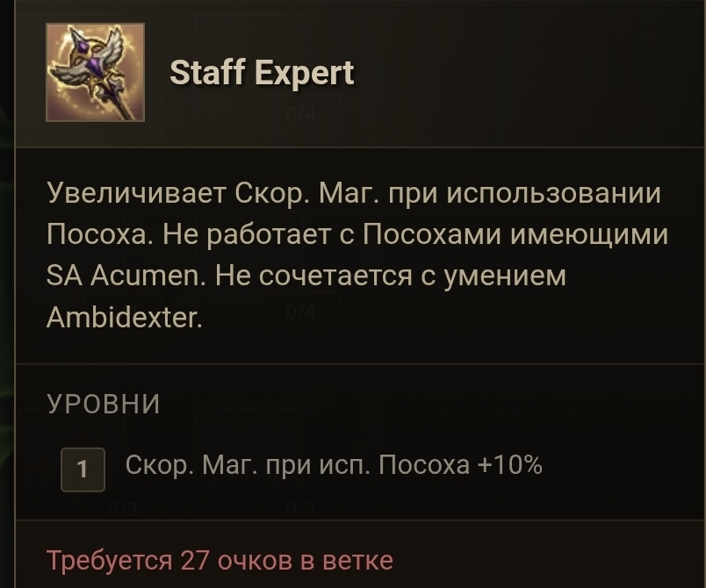The image size is (706, 588).
Task: Click the text Не работает с Посохами
Action: tap(332, 234)
